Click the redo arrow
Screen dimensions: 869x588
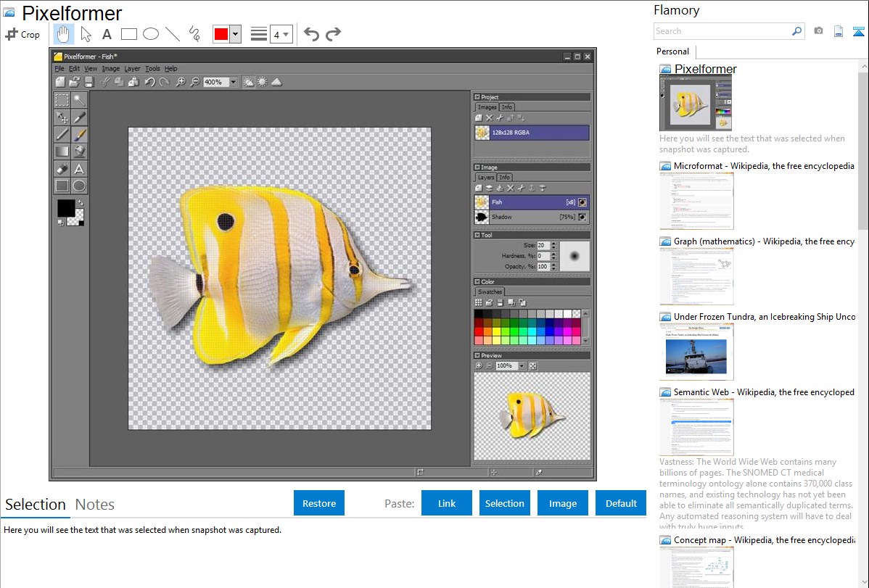click(333, 34)
